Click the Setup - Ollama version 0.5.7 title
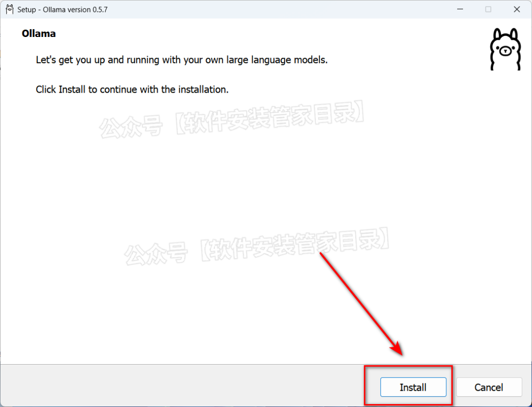The width and height of the screenshot is (532, 407). [63, 9]
